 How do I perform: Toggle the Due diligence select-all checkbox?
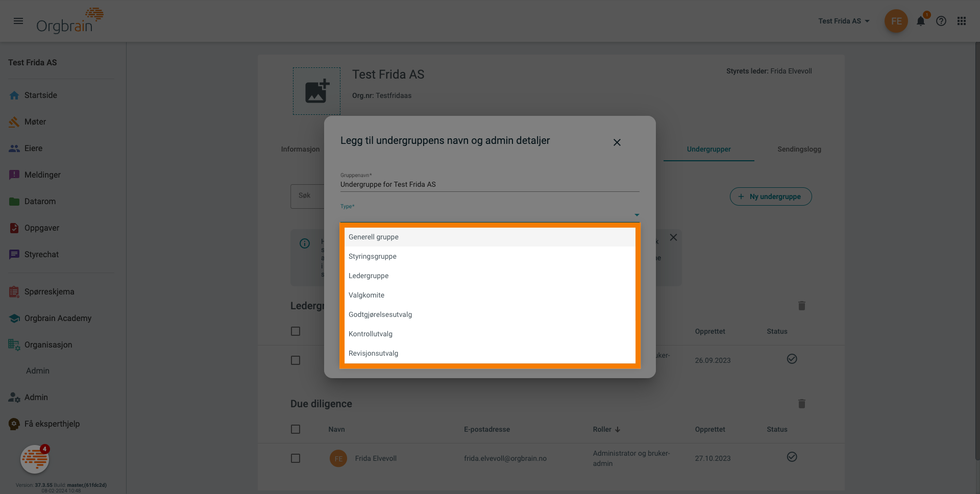tap(296, 429)
